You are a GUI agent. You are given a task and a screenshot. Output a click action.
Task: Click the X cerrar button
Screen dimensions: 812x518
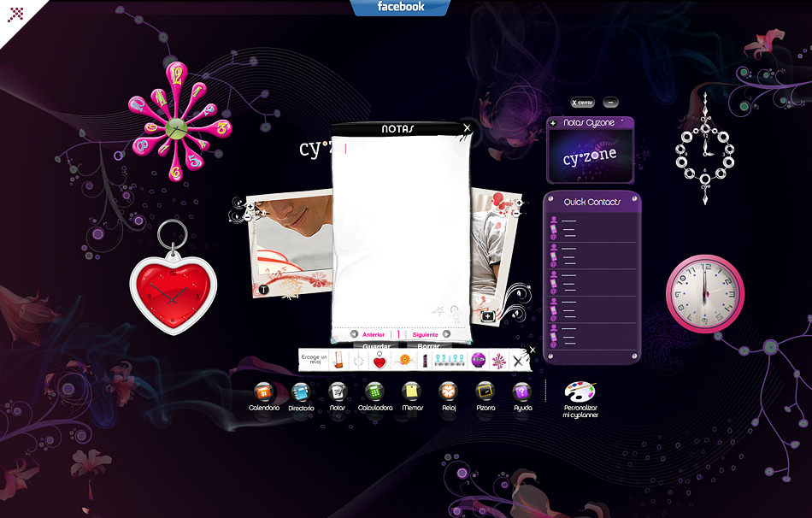coord(583,103)
